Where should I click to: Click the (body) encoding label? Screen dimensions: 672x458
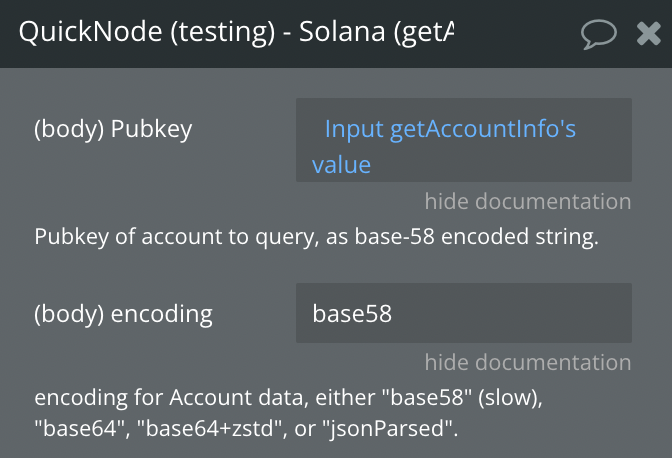pos(123,314)
